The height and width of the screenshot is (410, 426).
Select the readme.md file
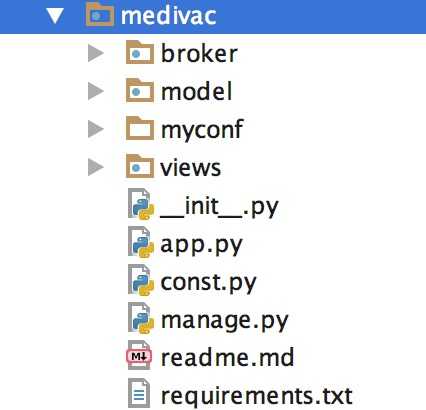[228, 357]
